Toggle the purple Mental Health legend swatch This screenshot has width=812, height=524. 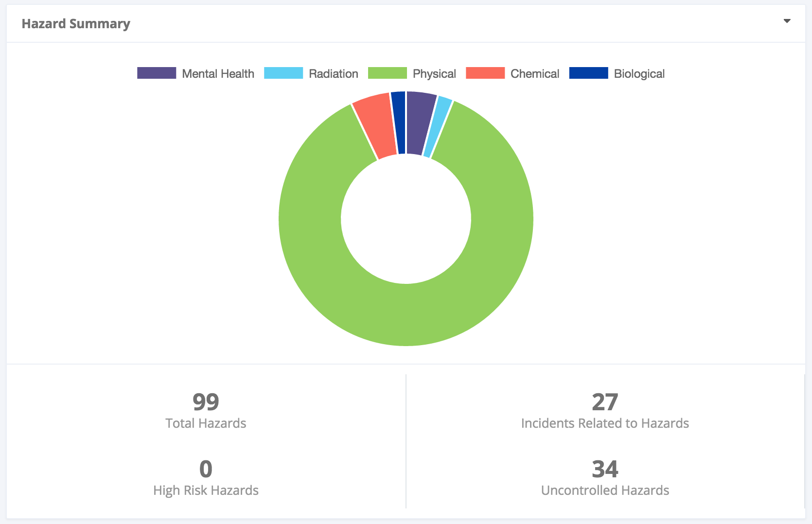pos(156,73)
